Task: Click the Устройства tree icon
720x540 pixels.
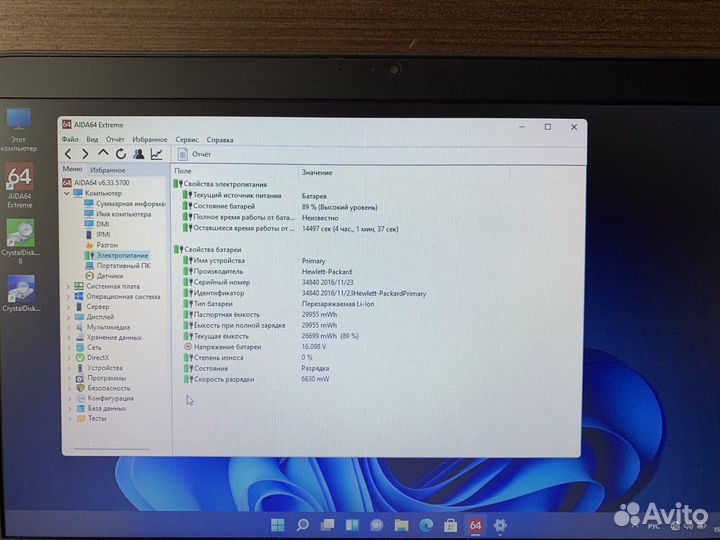Action: pyautogui.click(x=80, y=368)
